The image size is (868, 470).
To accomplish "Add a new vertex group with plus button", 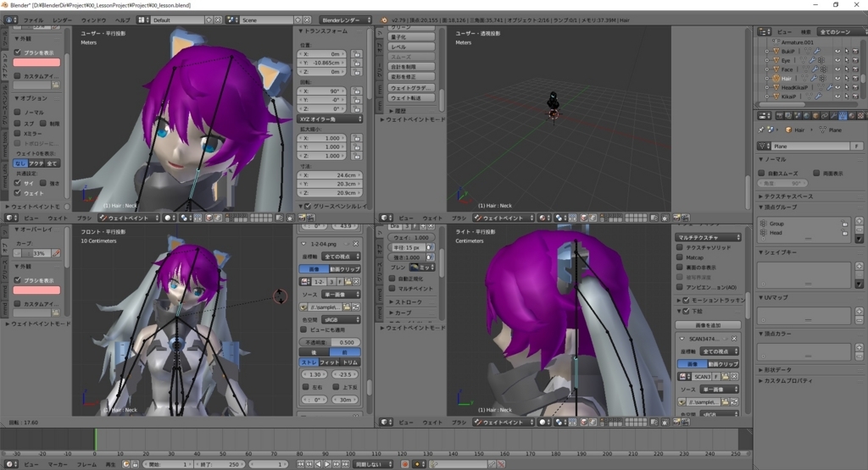I will (860, 221).
